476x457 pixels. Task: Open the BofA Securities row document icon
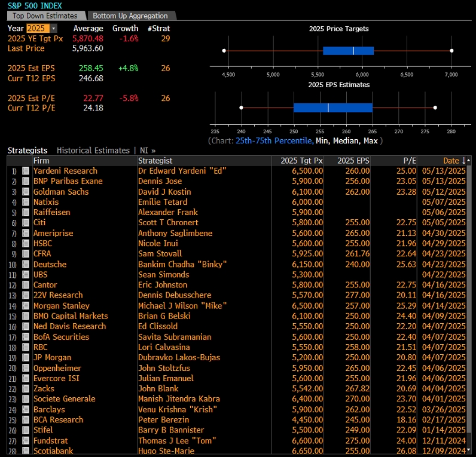click(26, 337)
